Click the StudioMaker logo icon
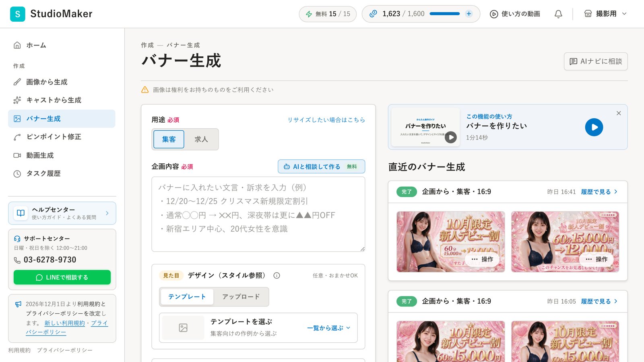644x362 pixels. point(17,14)
